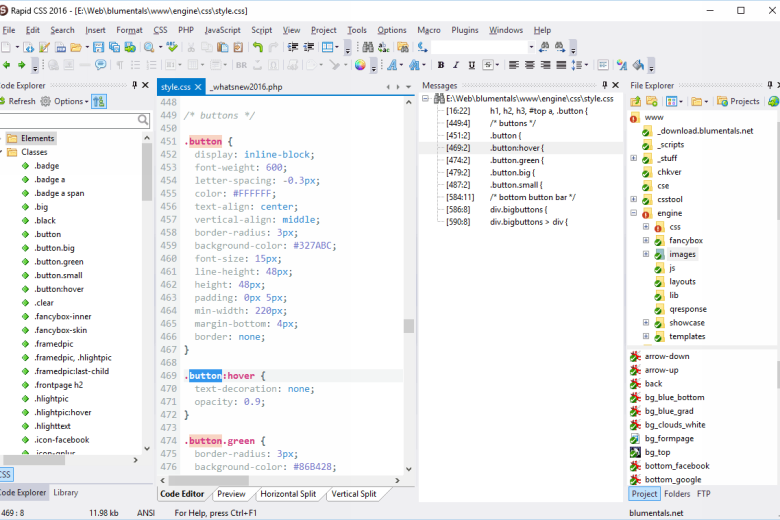Click the Save All icon

point(114,47)
